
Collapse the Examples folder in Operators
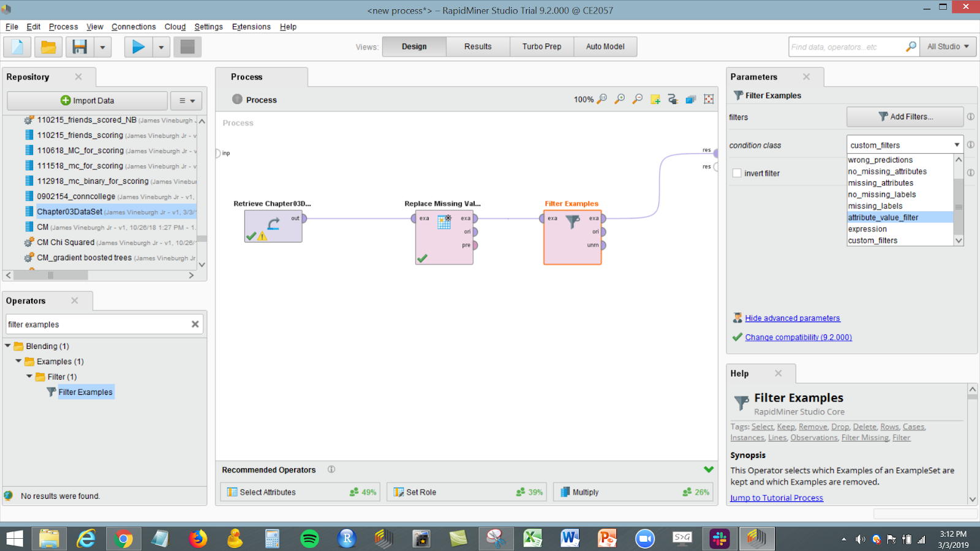click(x=19, y=361)
